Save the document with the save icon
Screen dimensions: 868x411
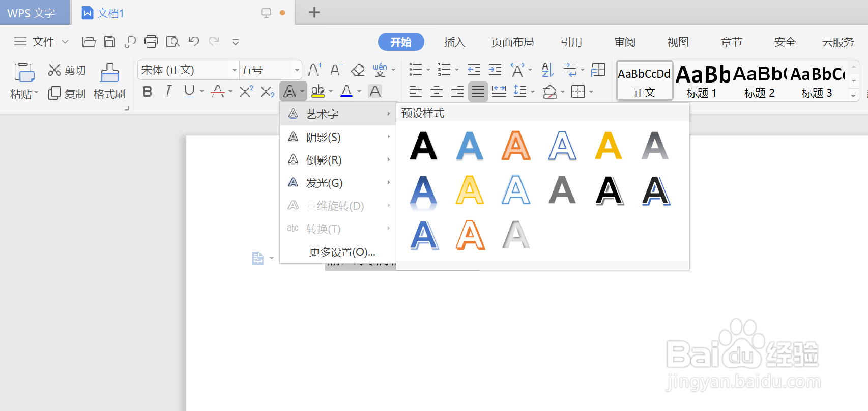pyautogui.click(x=109, y=42)
